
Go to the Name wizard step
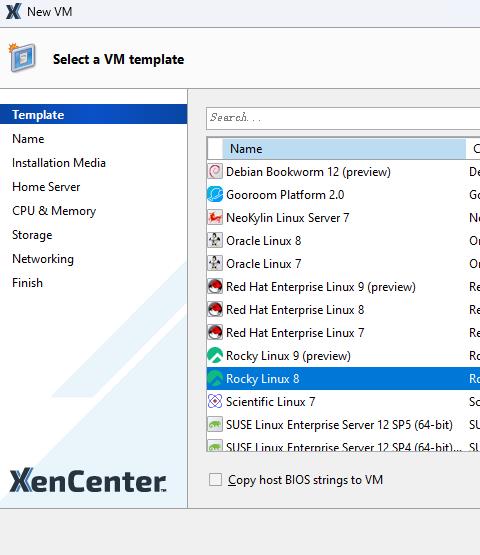pyautogui.click(x=28, y=138)
